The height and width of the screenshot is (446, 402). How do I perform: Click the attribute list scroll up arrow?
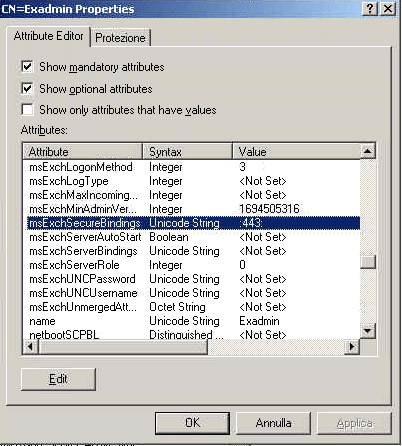[x=368, y=151]
